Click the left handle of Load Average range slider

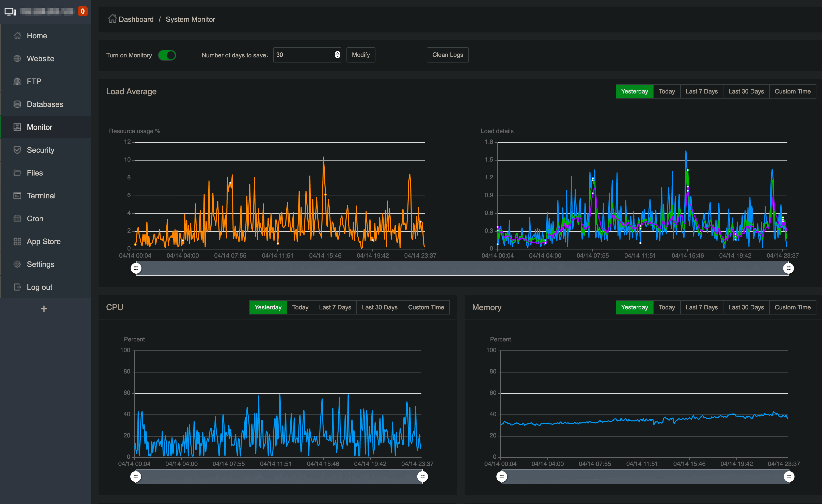136,268
